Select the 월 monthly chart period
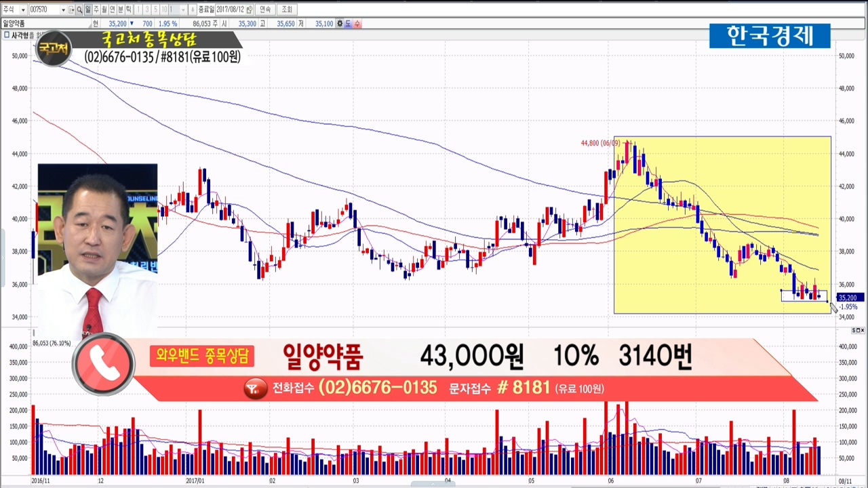868x488 pixels. point(104,10)
